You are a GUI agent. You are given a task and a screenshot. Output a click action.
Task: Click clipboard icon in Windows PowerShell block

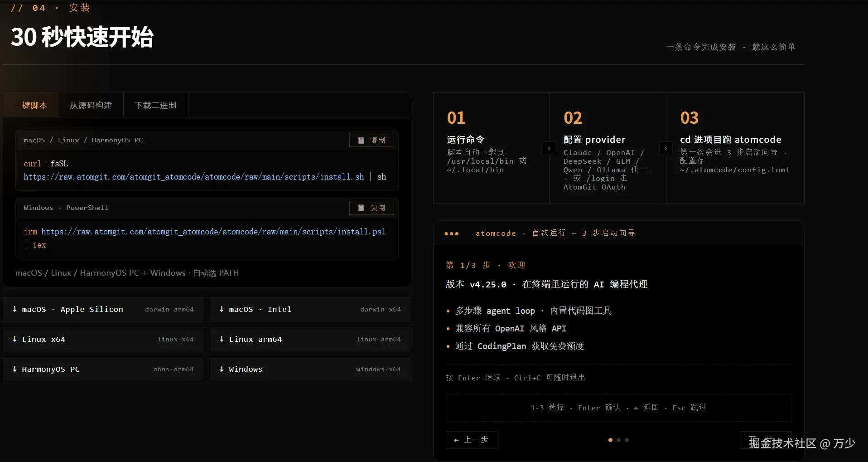point(361,208)
